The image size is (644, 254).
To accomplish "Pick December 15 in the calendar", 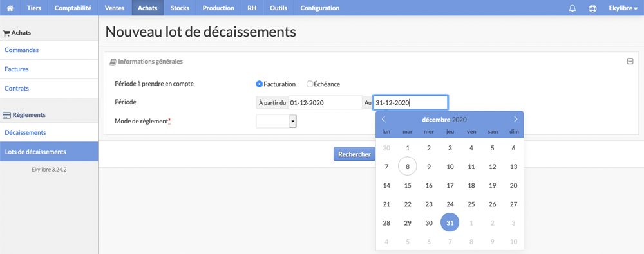I will (x=408, y=185).
